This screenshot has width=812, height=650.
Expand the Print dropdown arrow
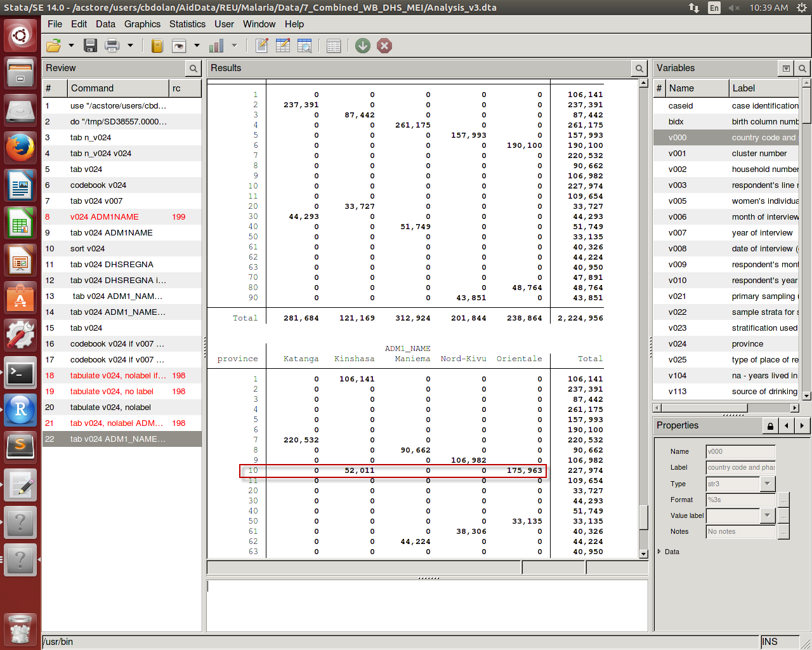click(x=130, y=46)
